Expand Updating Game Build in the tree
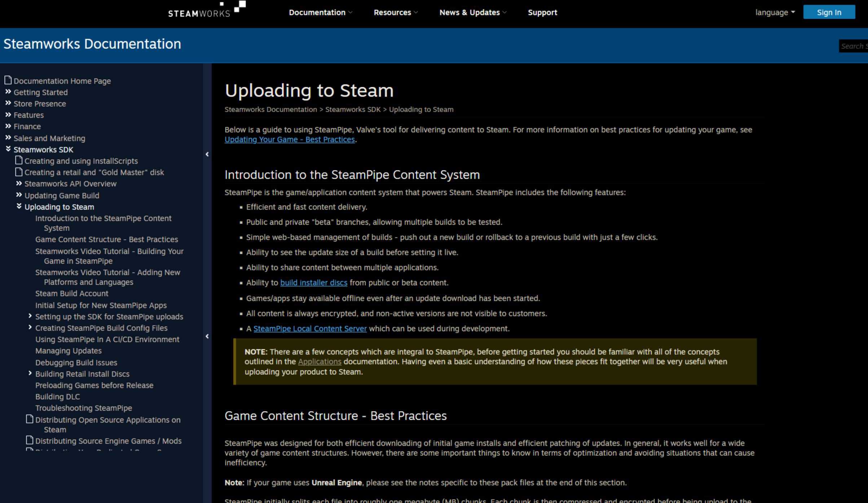 pyautogui.click(x=19, y=195)
